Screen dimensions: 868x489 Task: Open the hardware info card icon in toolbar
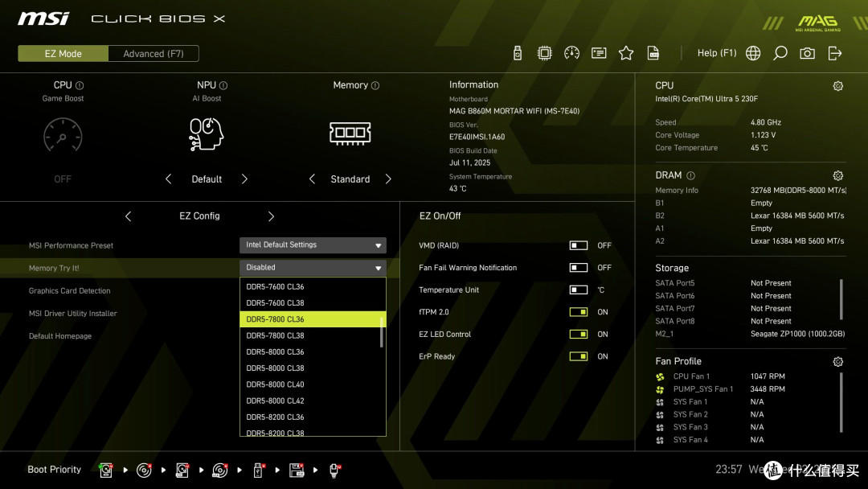tap(599, 53)
